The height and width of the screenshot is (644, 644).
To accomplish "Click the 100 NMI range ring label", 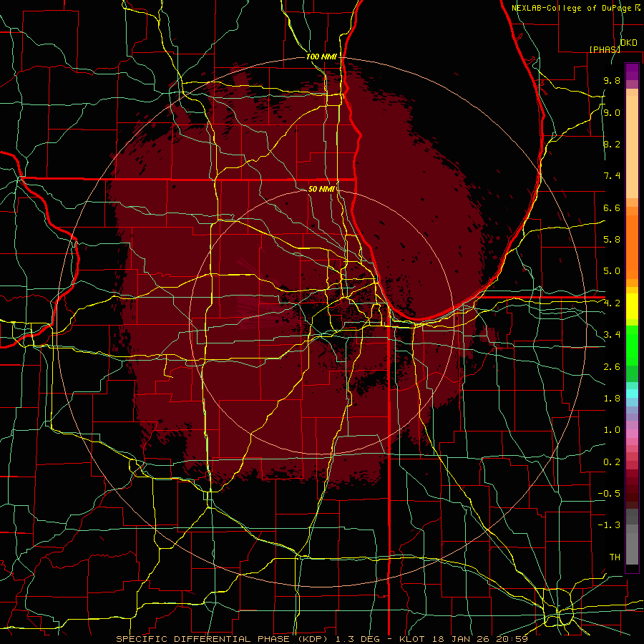I will [x=321, y=57].
